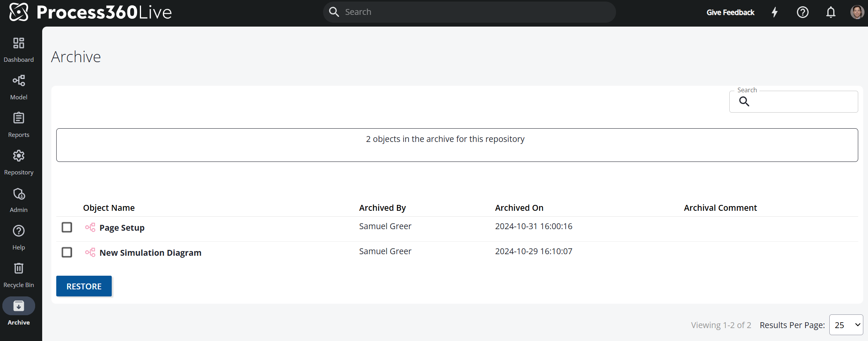Open the user profile avatar
The height and width of the screenshot is (341, 868).
857,12
